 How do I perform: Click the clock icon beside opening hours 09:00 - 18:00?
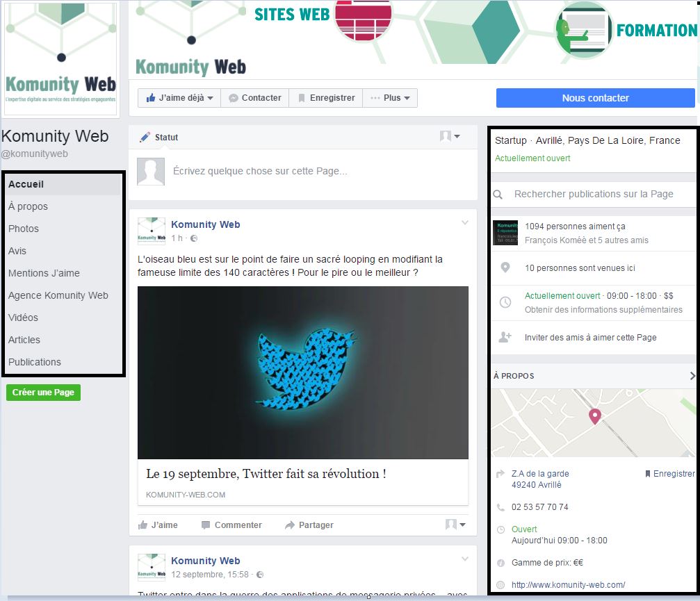tap(505, 302)
